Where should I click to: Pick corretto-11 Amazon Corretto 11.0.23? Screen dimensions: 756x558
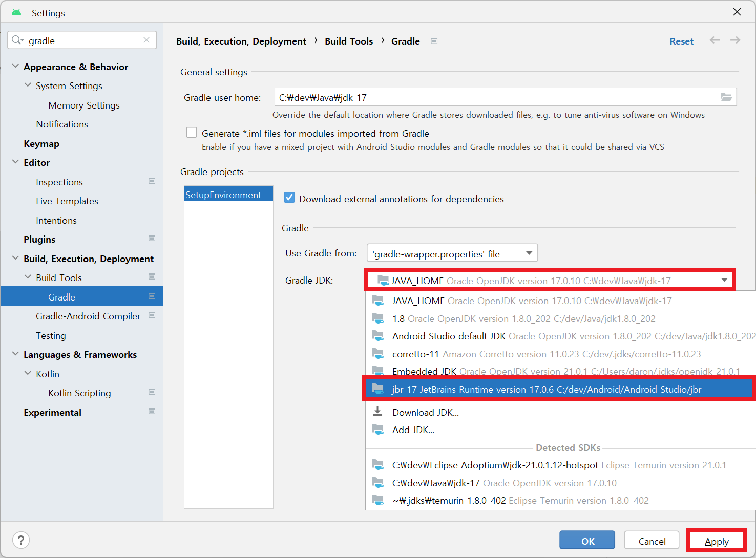561,354
